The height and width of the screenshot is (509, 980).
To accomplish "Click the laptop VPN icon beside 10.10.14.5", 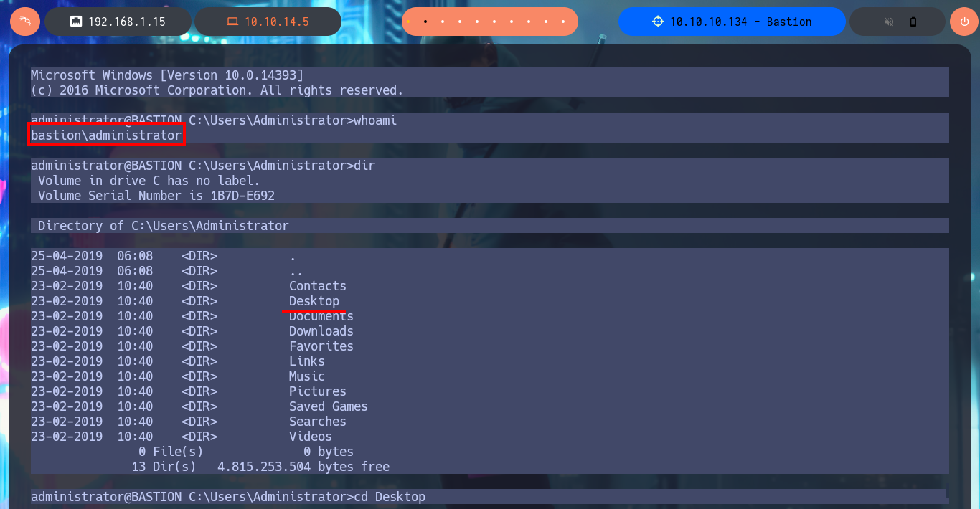I will tap(232, 22).
